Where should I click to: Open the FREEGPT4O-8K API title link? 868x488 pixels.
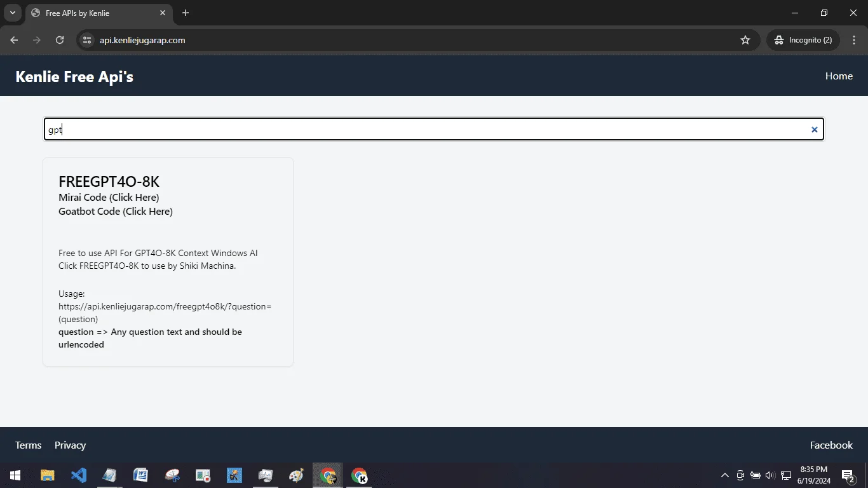(109, 182)
